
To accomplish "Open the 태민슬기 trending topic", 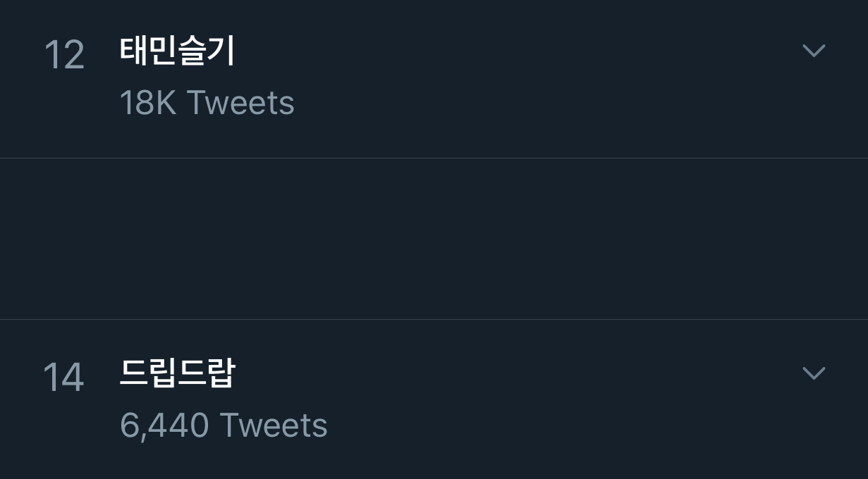I will click(x=177, y=51).
